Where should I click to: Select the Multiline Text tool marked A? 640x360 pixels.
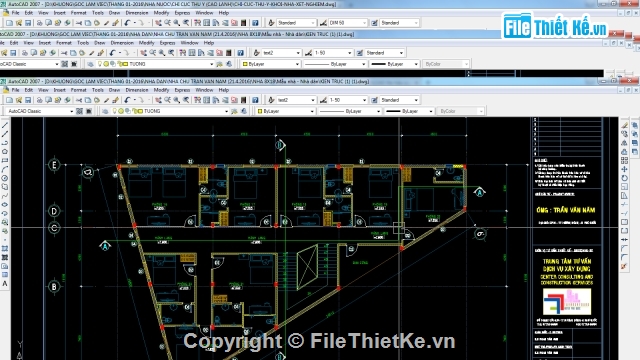(5, 284)
